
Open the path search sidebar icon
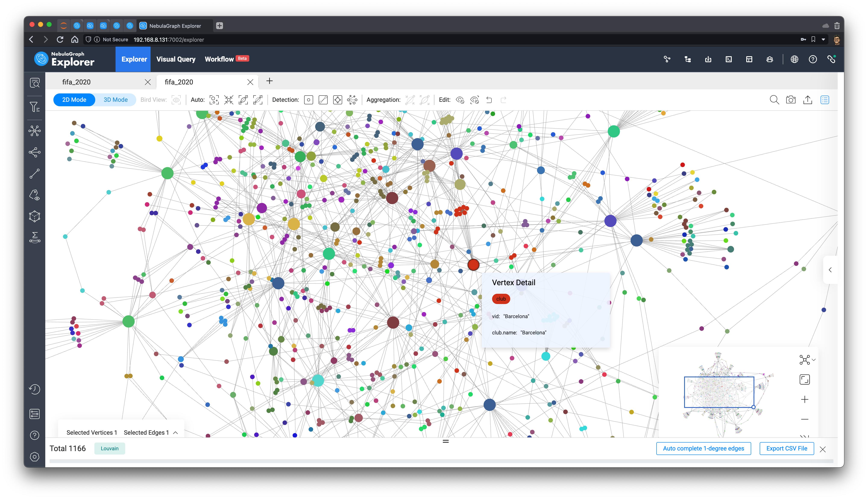tap(35, 174)
